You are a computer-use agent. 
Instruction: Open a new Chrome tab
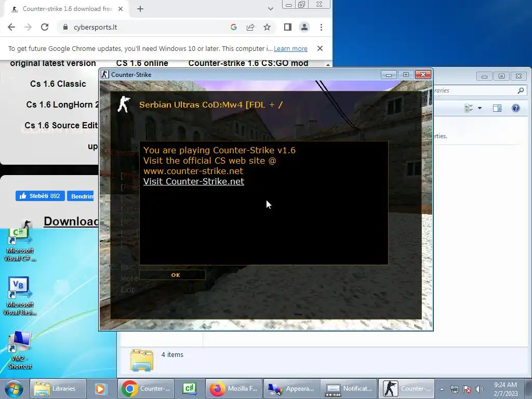pyautogui.click(x=140, y=9)
